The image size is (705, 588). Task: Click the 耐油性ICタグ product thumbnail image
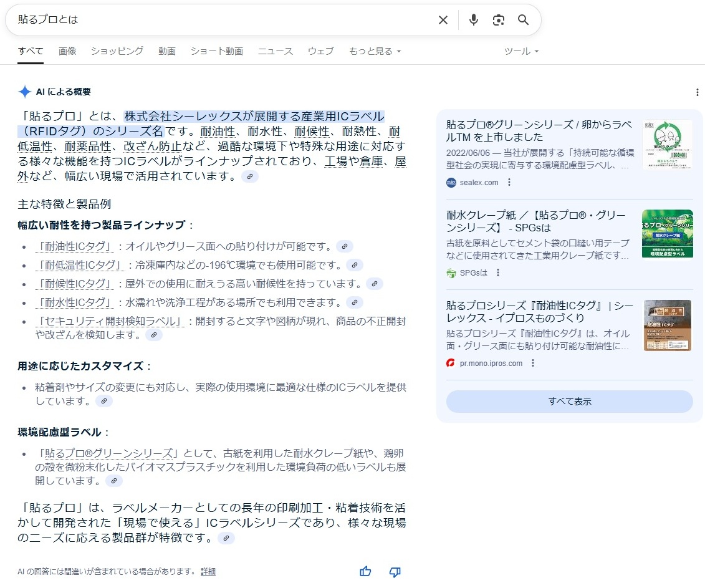(x=668, y=325)
